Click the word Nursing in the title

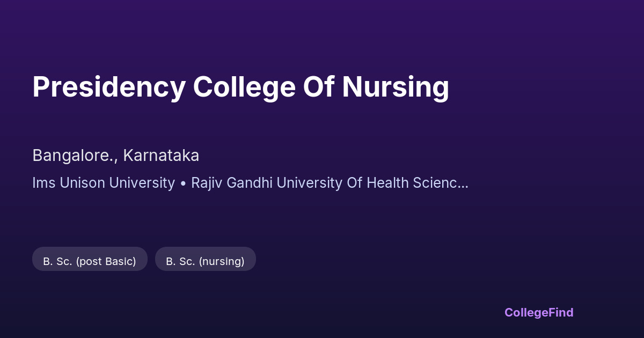pos(395,87)
